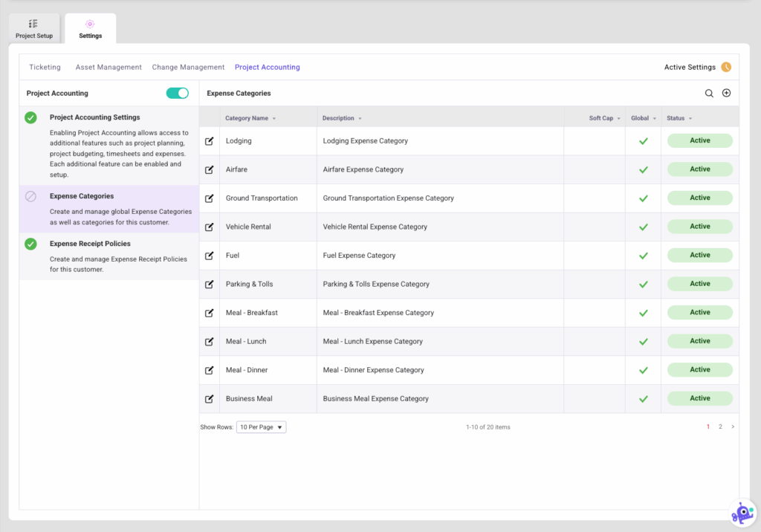Screen dimensions: 761x532
Task: Open the Asset Management section
Action: (109, 67)
